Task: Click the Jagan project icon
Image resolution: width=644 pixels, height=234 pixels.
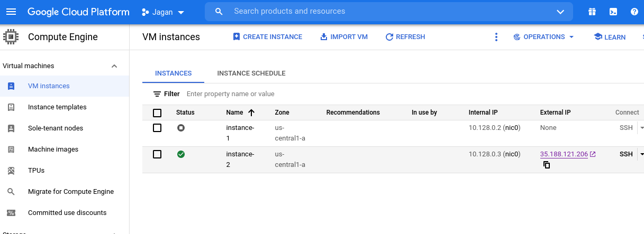Action: pos(146,12)
